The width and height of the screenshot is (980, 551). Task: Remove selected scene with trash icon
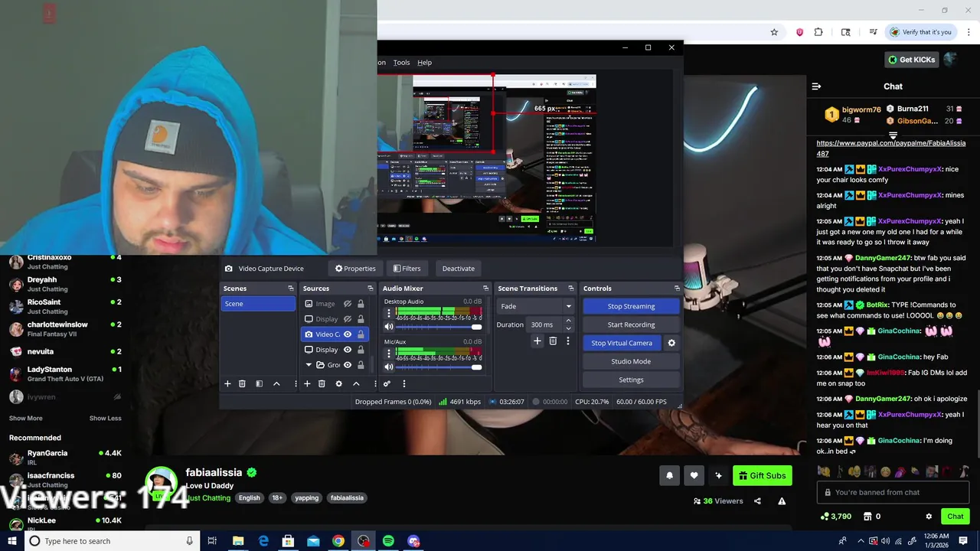pos(242,383)
